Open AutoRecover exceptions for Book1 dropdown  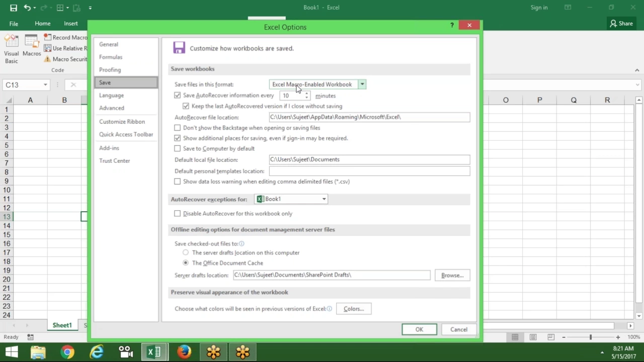(x=324, y=199)
